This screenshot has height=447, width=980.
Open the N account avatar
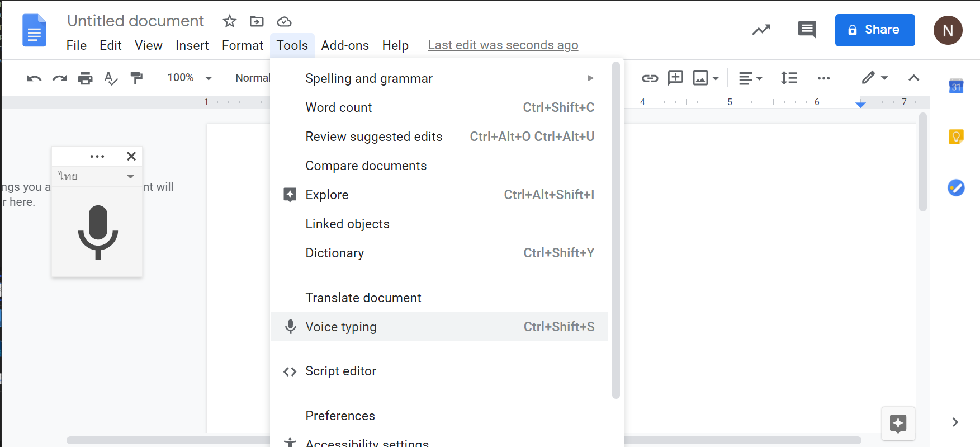click(x=948, y=30)
